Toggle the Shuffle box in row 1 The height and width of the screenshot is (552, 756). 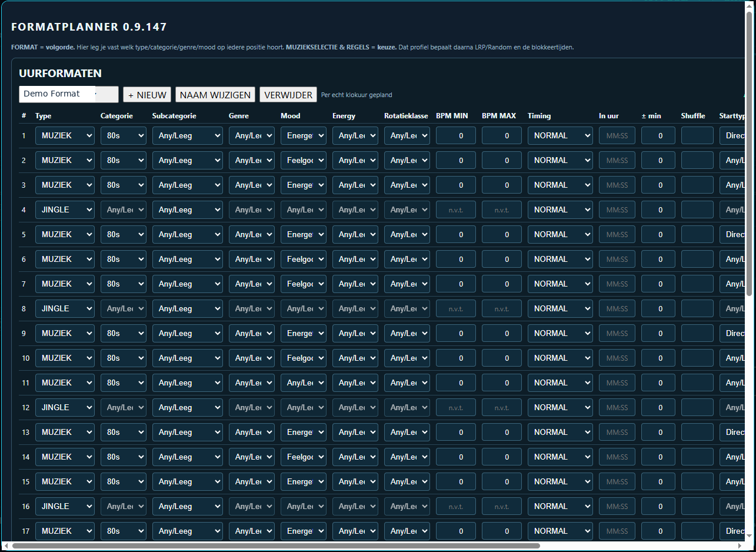[x=697, y=135]
